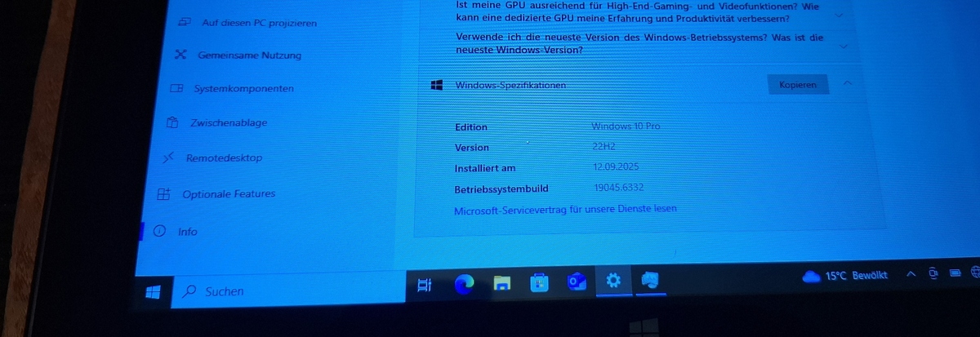
Task: Open the app right of Settings gear in taskbar
Action: pyautogui.click(x=651, y=281)
